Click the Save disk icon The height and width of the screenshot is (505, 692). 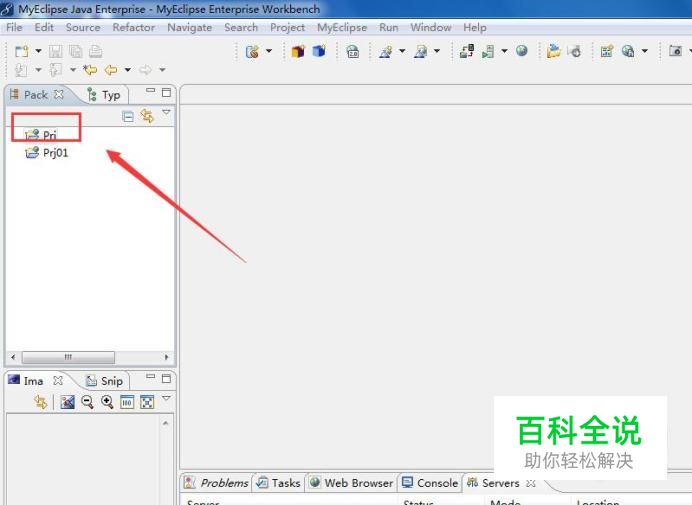tap(56, 51)
